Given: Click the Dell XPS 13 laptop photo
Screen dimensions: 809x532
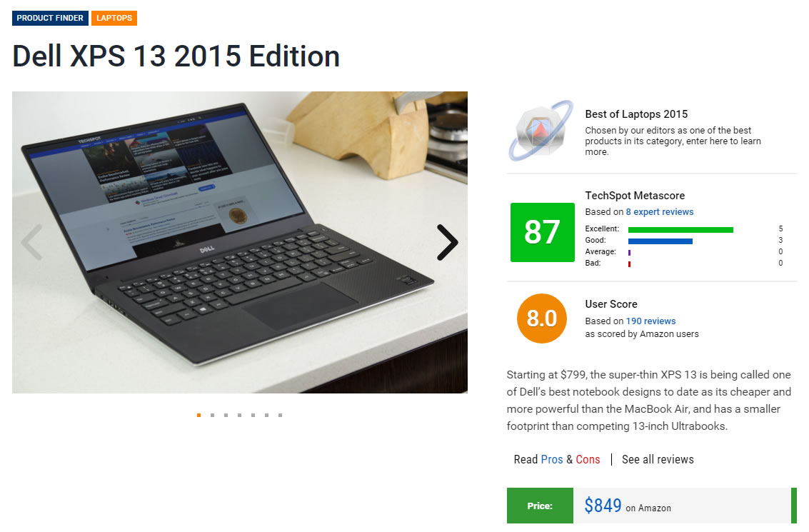Looking at the screenshot, I should (240, 242).
